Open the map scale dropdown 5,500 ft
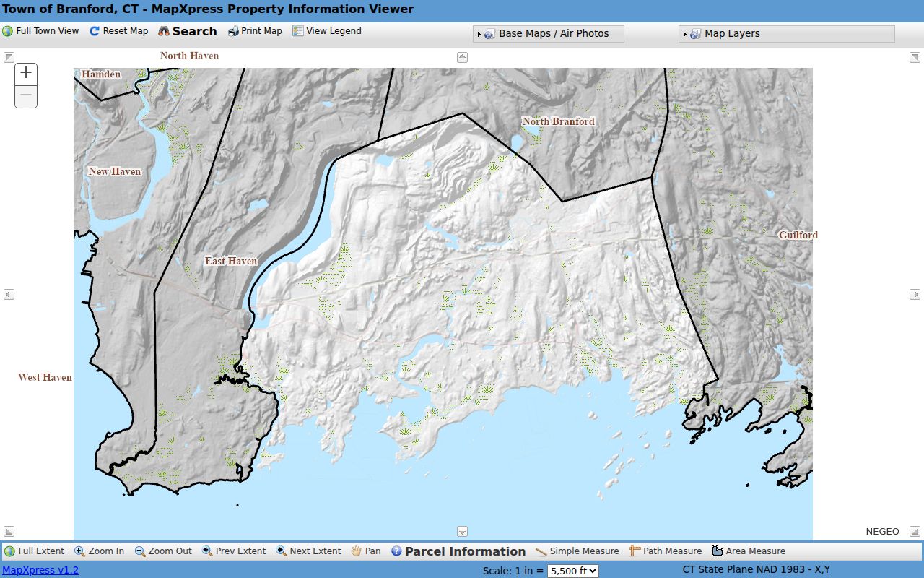 [573, 571]
